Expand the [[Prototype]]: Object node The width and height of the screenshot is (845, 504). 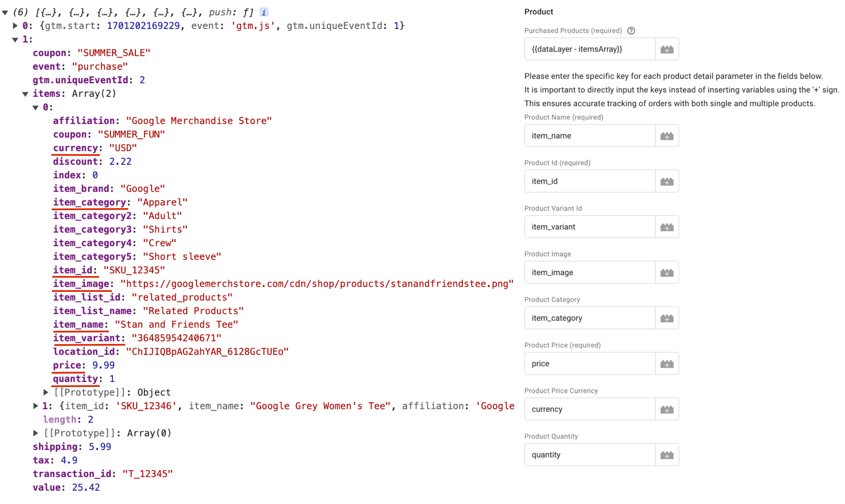(46, 392)
